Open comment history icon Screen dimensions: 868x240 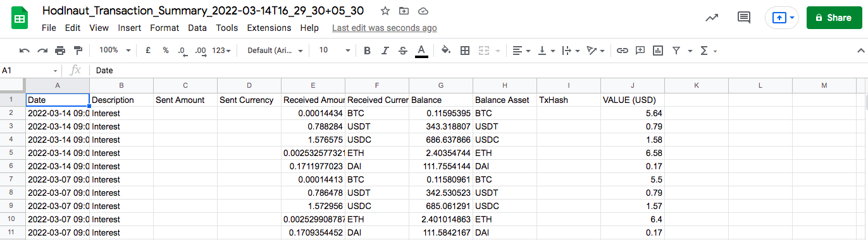click(x=745, y=18)
